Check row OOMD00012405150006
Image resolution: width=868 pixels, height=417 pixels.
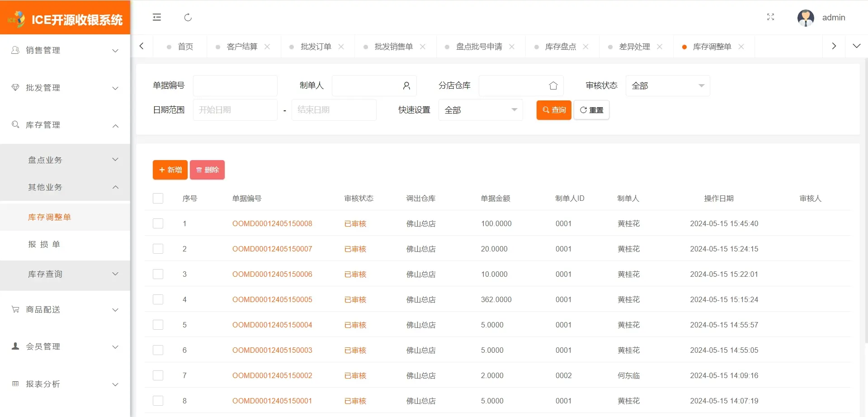[158, 274]
